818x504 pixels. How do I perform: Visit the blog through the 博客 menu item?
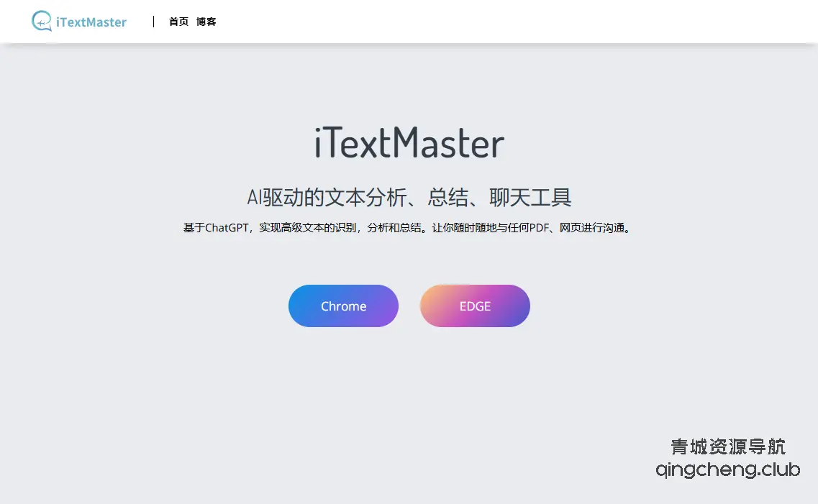pos(207,22)
